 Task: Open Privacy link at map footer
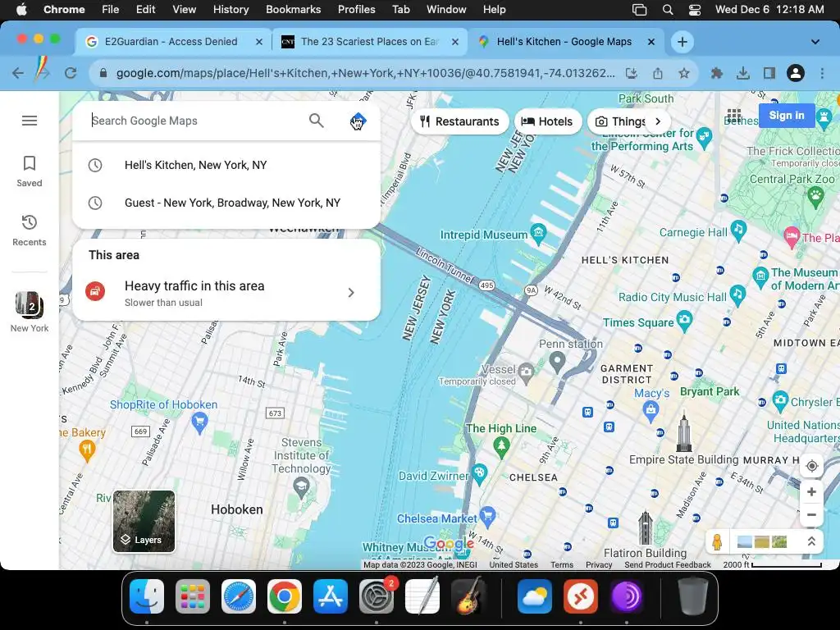599,564
